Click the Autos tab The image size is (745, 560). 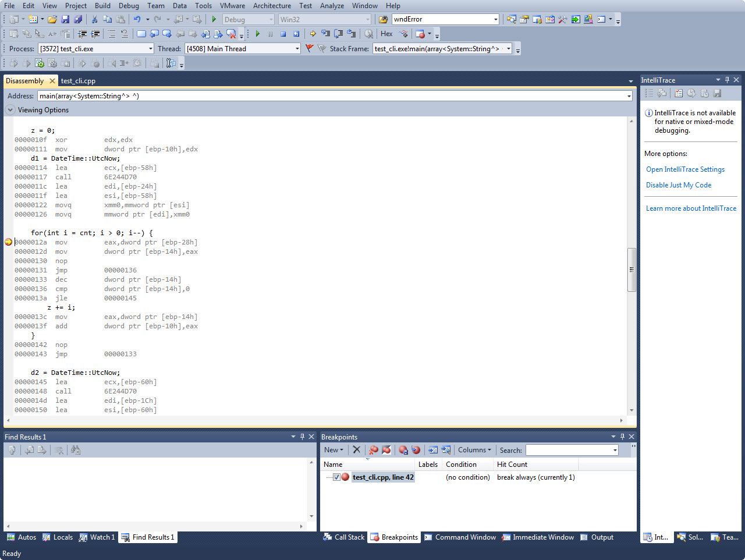(22, 537)
